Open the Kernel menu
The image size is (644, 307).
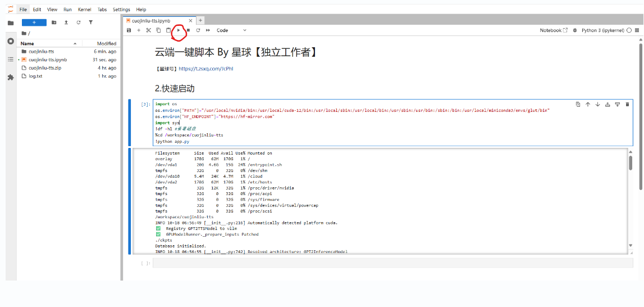point(84,10)
